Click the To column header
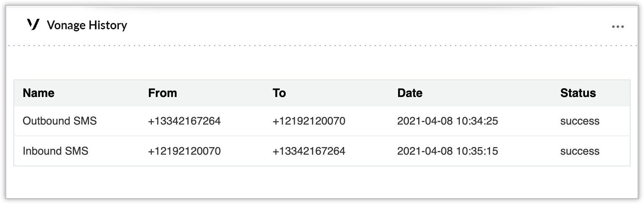The height and width of the screenshot is (204, 644). pyautogui.click(x=279, y=93)
